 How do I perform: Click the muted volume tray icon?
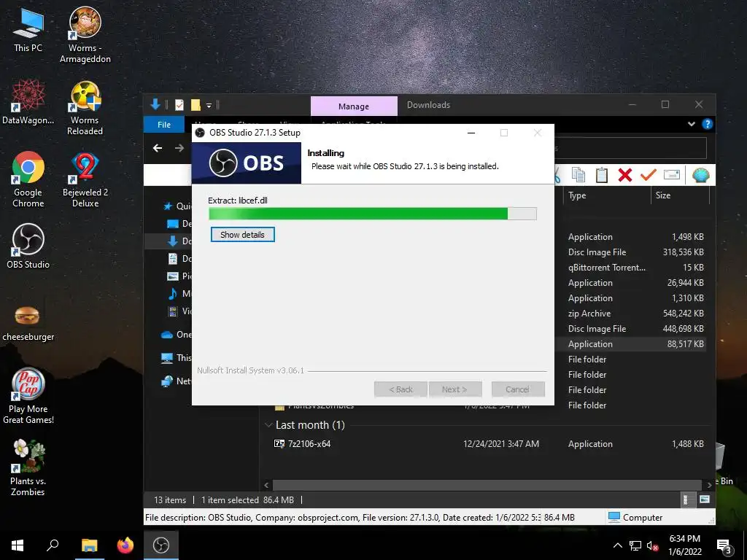(651, 545)
